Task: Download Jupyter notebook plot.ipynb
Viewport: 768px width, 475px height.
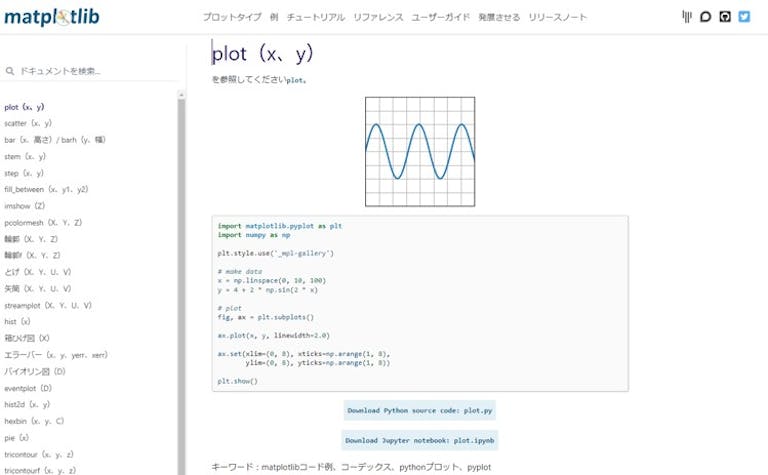Action: tap(420, 440)
